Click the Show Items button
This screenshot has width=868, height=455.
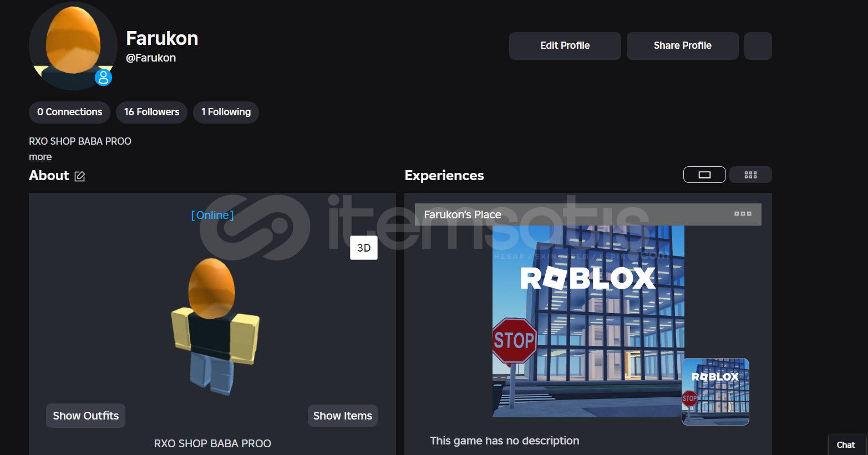coord(343,416)
